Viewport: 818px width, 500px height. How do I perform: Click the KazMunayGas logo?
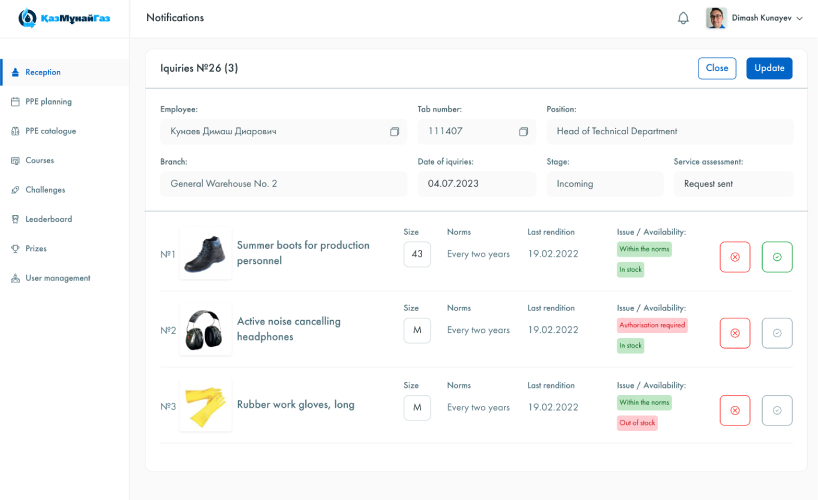(64, 18)
